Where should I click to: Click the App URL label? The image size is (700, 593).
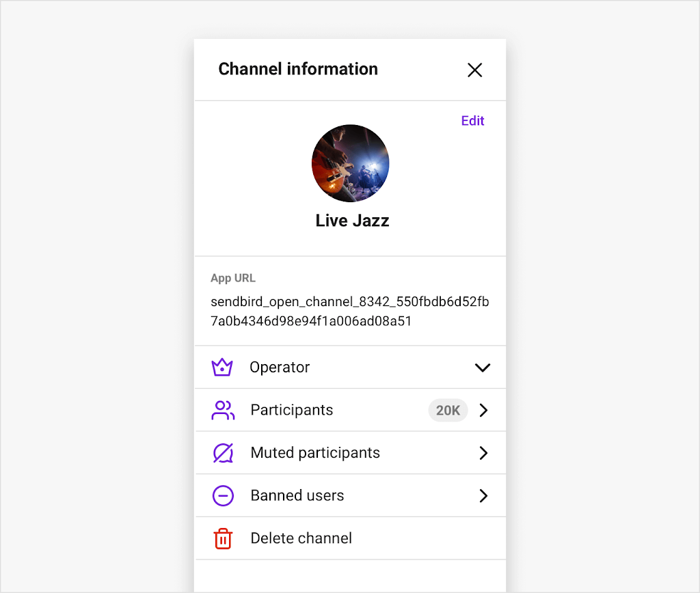point(233,279)
